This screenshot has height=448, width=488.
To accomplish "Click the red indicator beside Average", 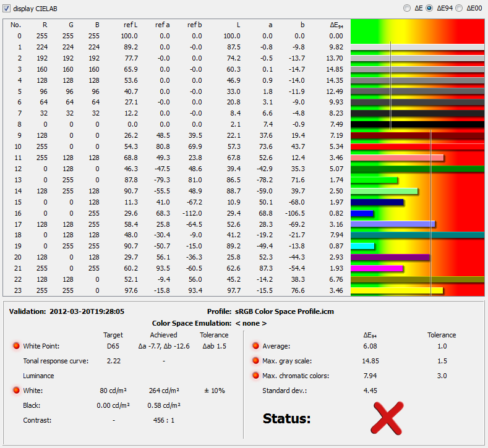I will [255, 346].
